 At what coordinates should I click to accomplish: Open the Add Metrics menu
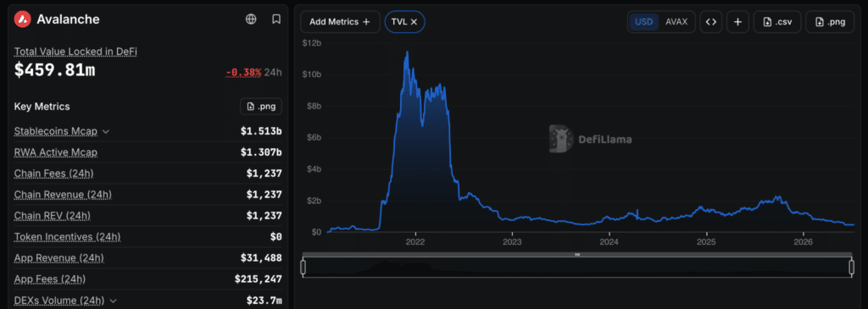(x=340, y=22)
